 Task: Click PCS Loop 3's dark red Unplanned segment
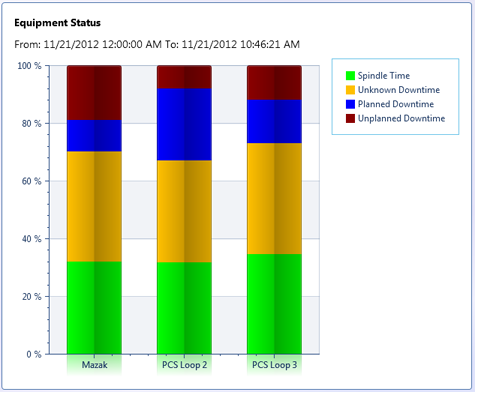[x=274, y=83]
